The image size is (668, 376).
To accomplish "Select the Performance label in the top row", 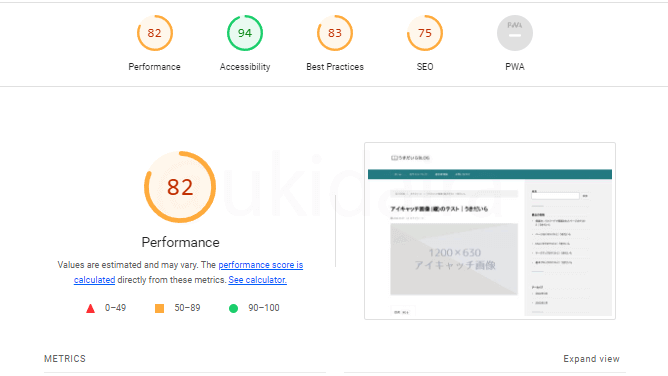I will pos(154,67).
